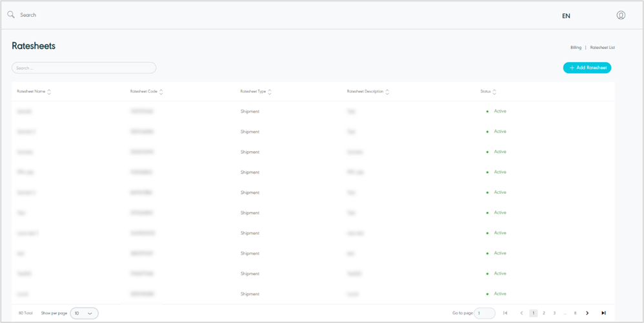Select page 3 in pagination

[554, 313]
